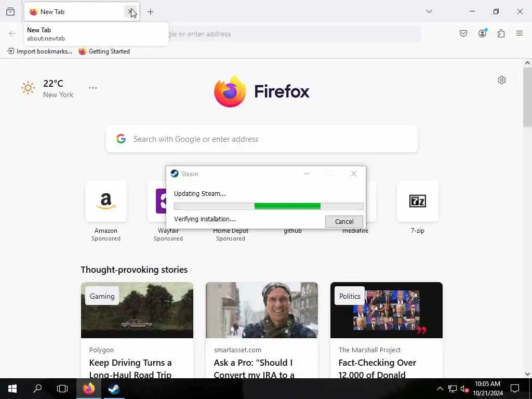Minimize the Steam updater dialog

307,174
